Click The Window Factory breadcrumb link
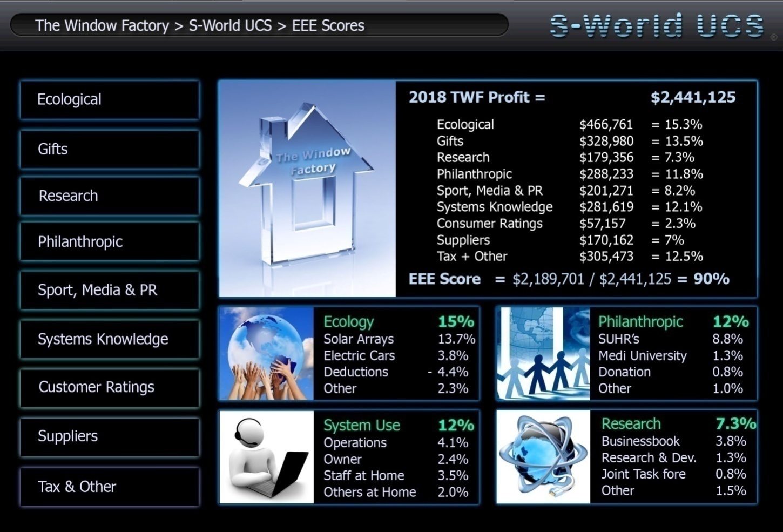Screen dimensions: 783x532 (x=102, y=25)
